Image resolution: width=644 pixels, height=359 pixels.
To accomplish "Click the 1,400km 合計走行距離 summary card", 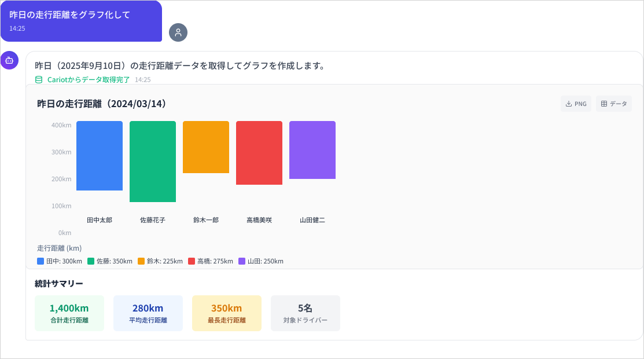I will click(x=69, y=313).
